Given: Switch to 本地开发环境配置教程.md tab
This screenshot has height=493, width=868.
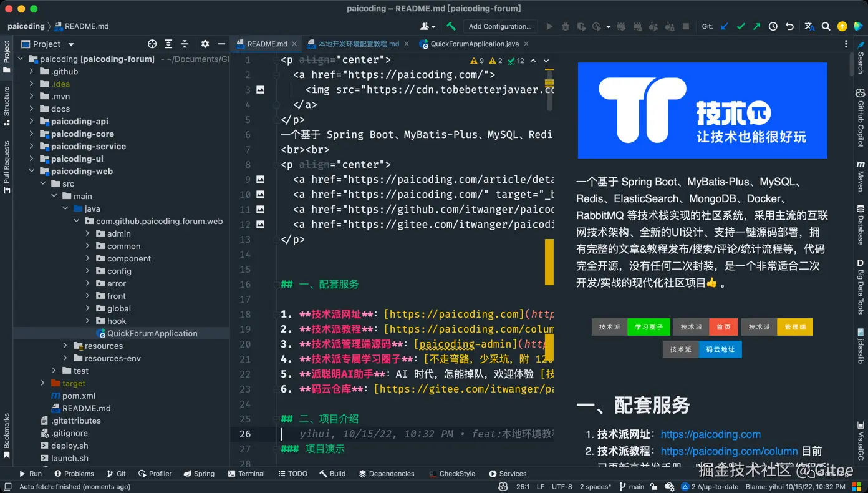Looking at the screenshot, I should [x=359, y=44].
